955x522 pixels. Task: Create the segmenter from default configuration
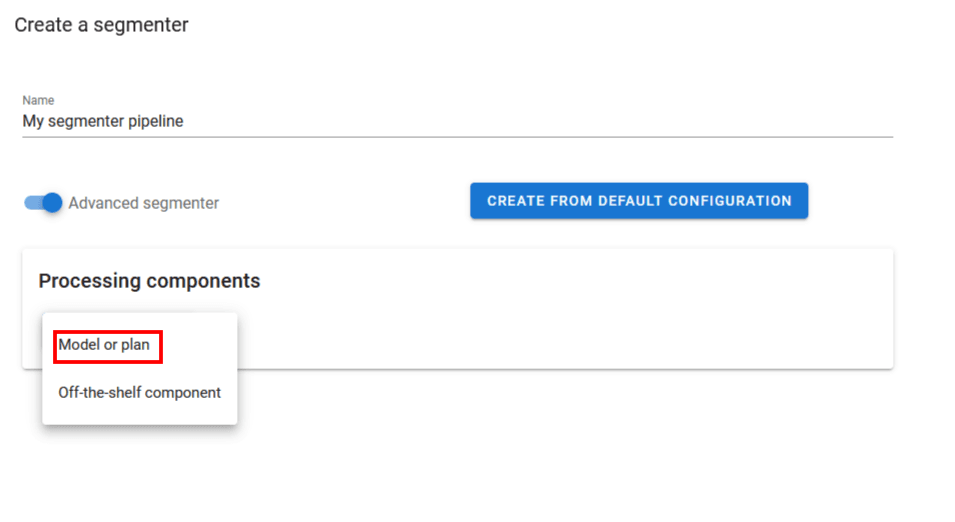(639, 201)
